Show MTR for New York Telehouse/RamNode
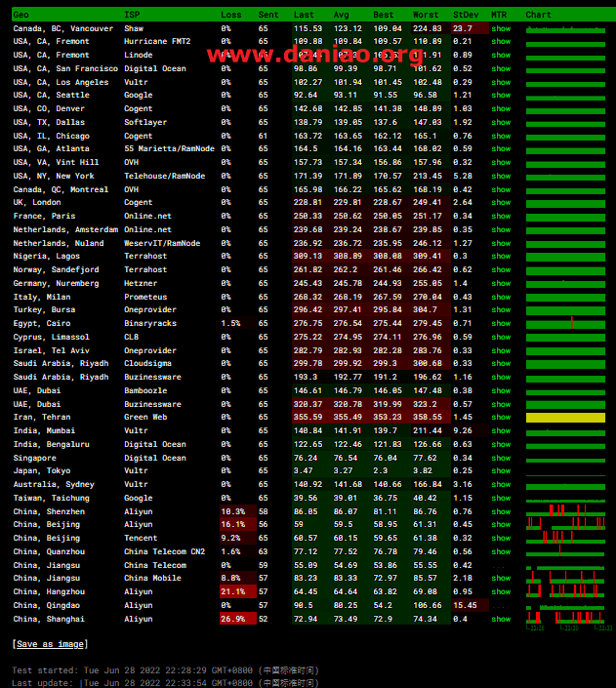The height and width of the screenshot is (688, 616). (x=501, y=176)
